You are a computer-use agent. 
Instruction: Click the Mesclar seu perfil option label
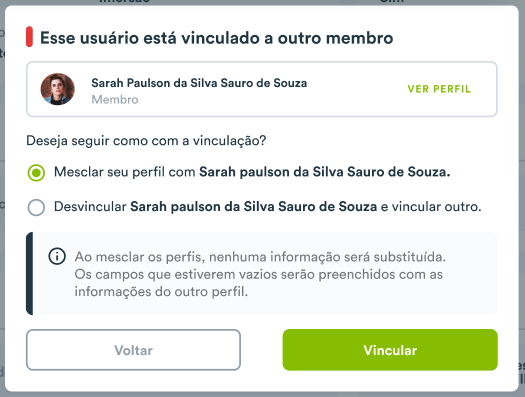coord(252,172)
